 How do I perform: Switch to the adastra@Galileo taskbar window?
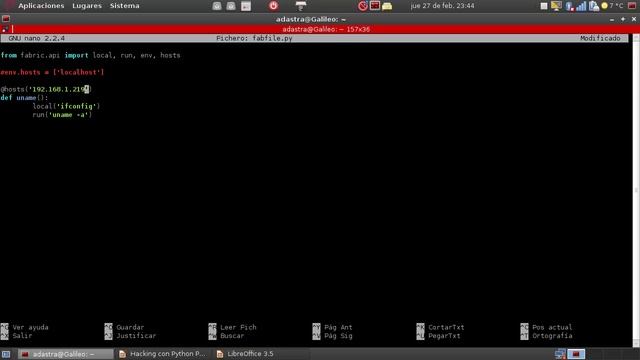click(66, 354)
